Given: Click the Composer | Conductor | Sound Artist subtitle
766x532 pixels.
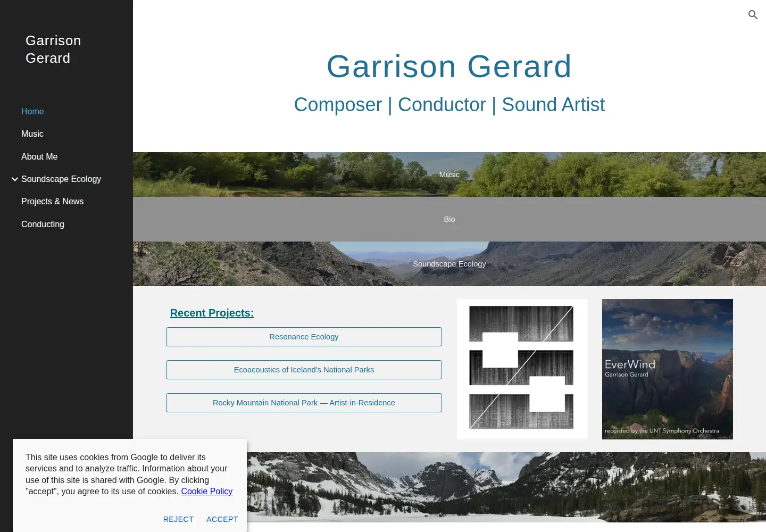Looking at the screenshot, I should tap(449, 105).
